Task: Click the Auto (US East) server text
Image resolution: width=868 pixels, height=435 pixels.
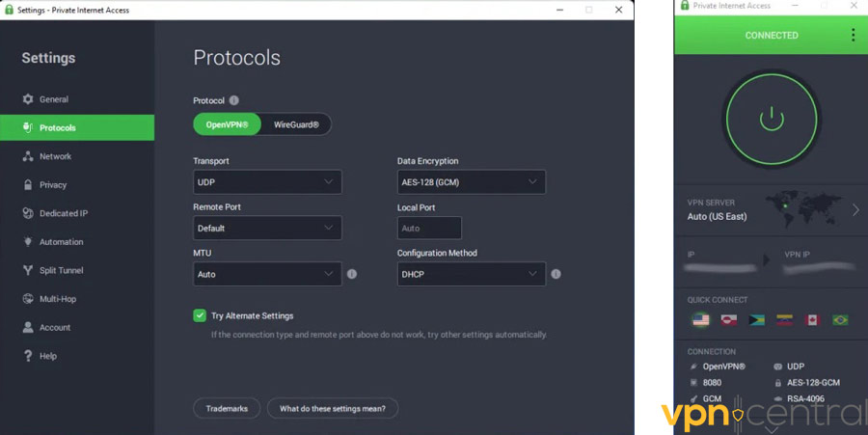Action: pyautogui.click(x=717, y=216)
